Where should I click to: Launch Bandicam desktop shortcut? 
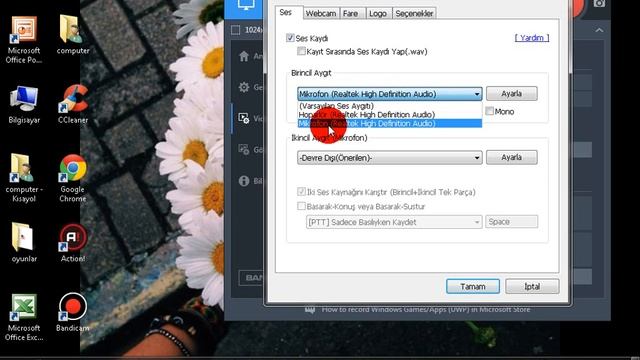pos(73,312)
